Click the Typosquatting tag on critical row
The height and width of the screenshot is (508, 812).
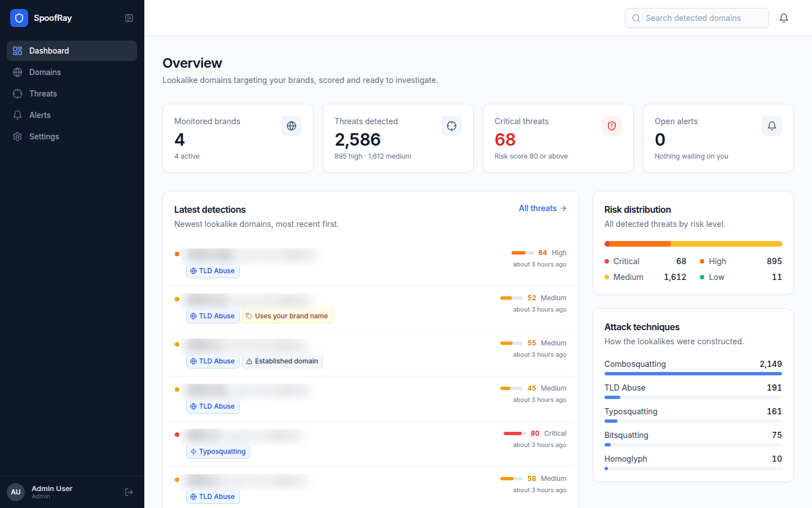(218, 452)
